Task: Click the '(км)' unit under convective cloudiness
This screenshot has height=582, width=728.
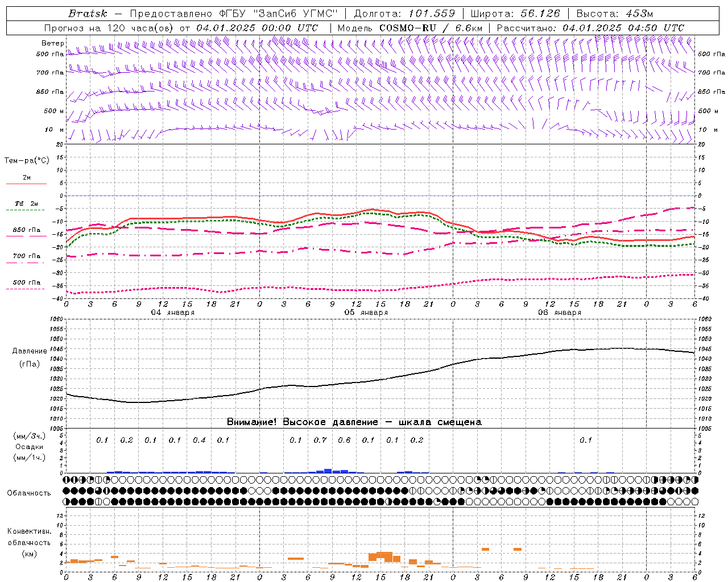Action: (29, 554)
